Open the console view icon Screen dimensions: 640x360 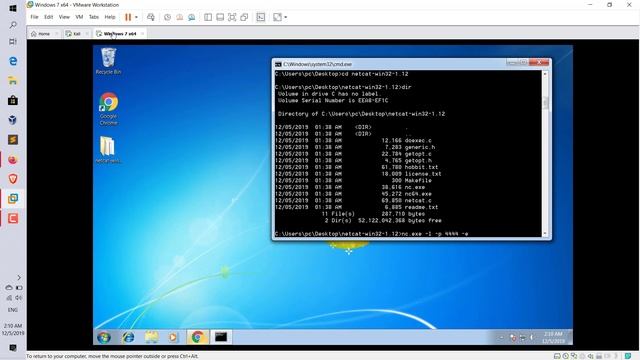click(x=260, y=17)
